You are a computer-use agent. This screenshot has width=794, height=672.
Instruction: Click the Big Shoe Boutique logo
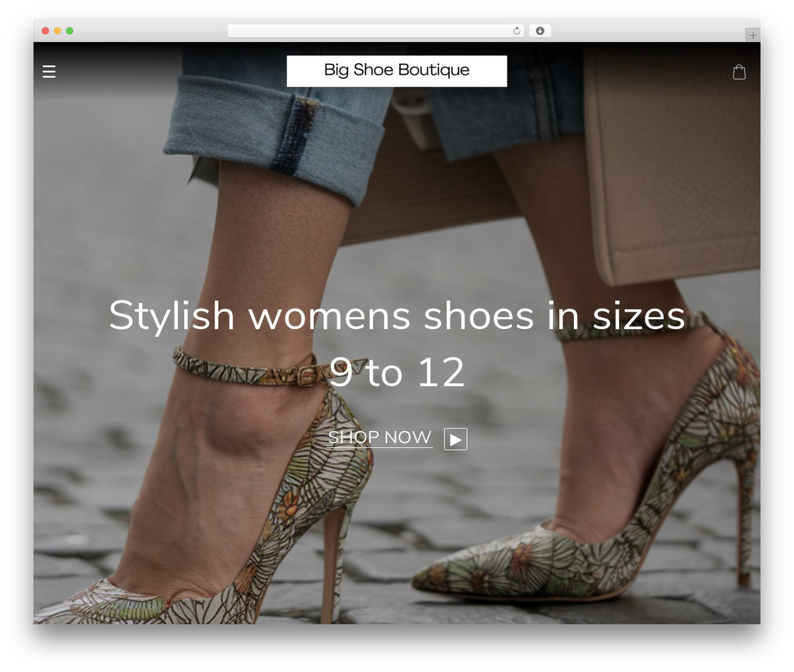396,71
